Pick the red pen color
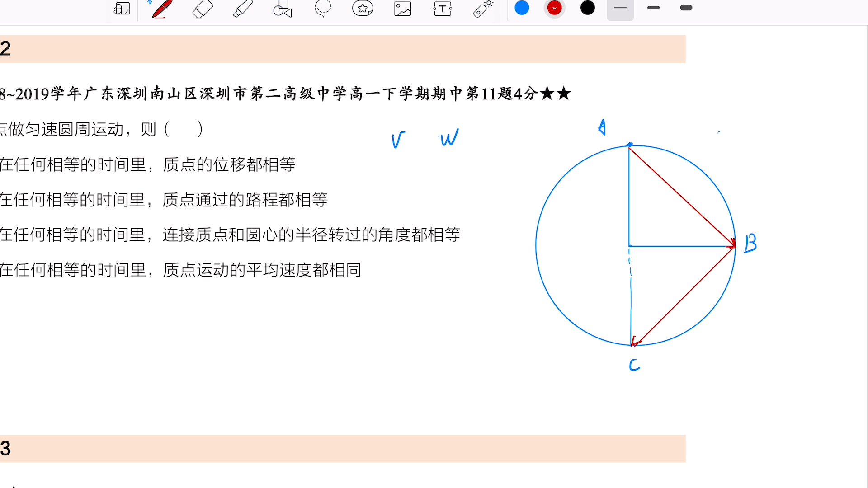The width and height of the screenshot is (868, 488). coord(554,8)
